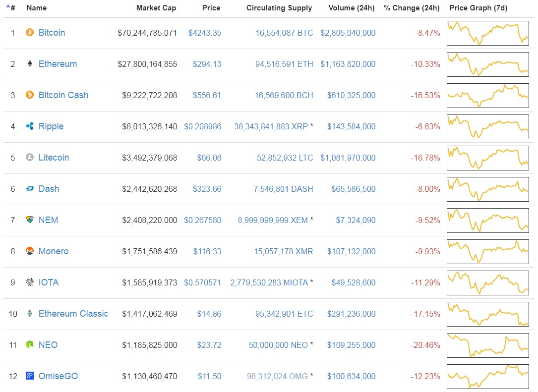Image resolution: width=538 pixels, height=392 pixels.
Task: Click Ripple price $0.208986
Action: click(202, 126)
